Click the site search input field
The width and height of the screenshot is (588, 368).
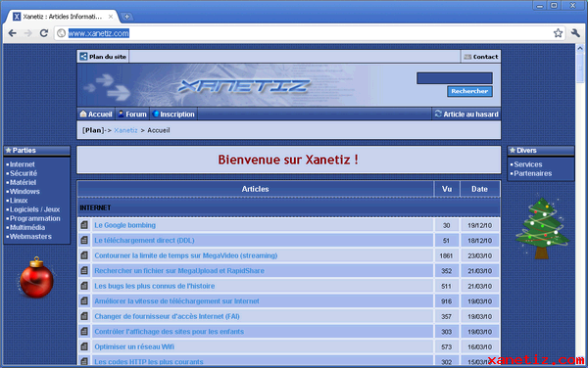(455, 78)
